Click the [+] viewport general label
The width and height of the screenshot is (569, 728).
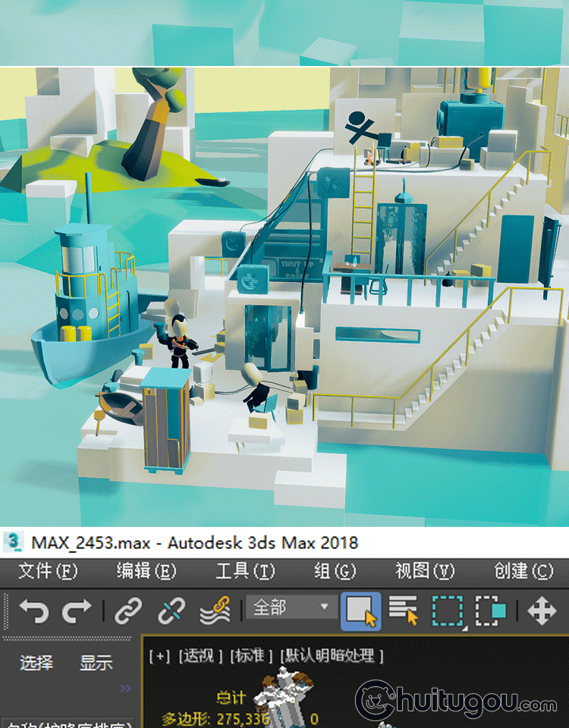[x=159, y=656]
